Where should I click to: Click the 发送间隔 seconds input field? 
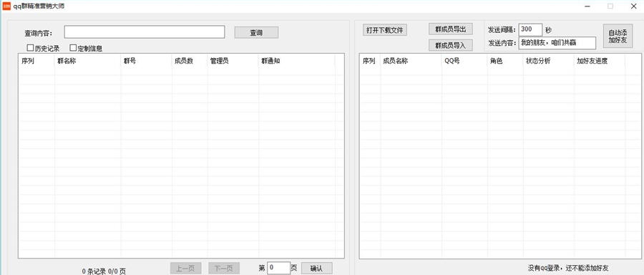pyautogui.click(x=531, y=29)
